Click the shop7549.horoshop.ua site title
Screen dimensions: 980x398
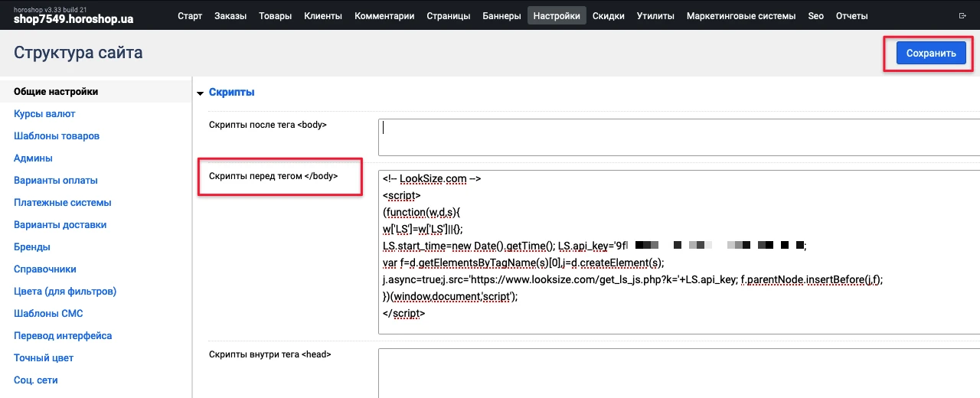click(x=73, y=19)
